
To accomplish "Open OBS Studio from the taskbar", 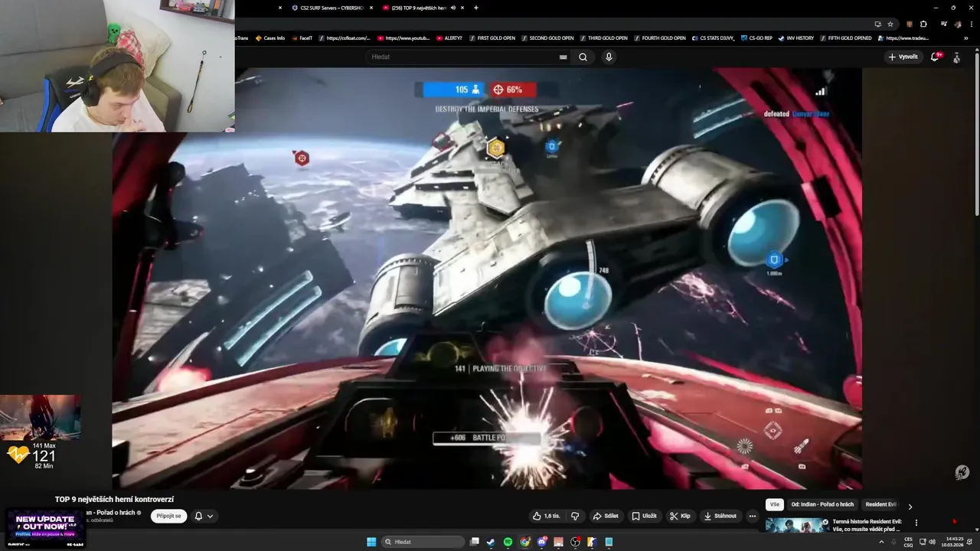I will pos(575,542).
